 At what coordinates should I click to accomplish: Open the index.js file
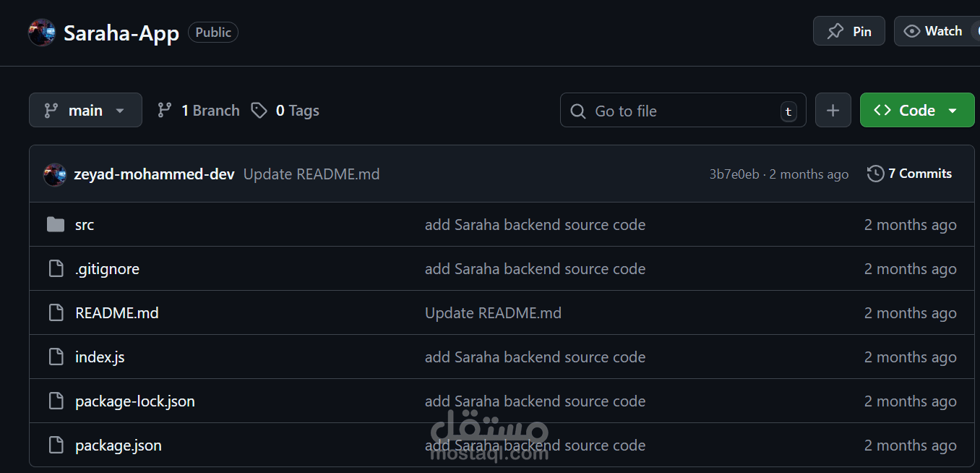click(100, 357)
